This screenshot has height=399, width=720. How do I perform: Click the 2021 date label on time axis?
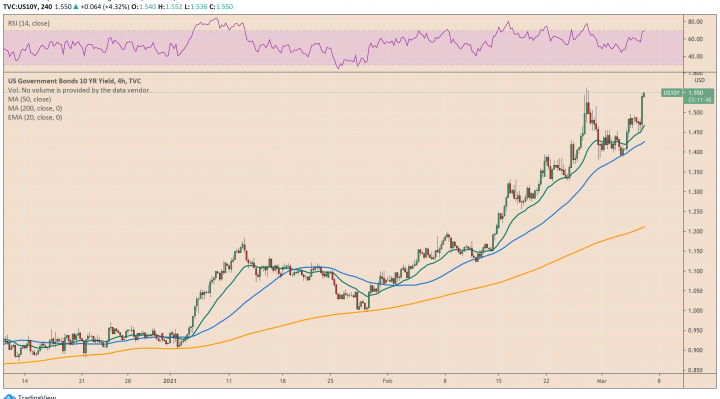pyautogui.click(x=170, y=381)
